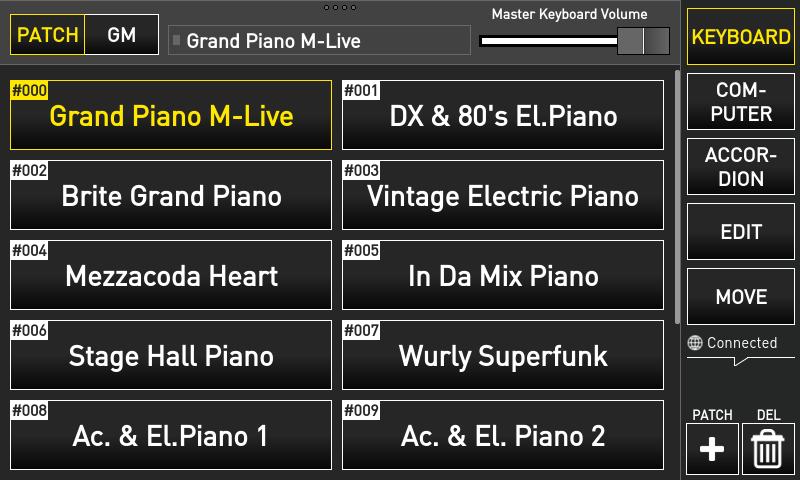
Task: Choose DX & 80's El.Piano patch
Action: click(503, 116)
